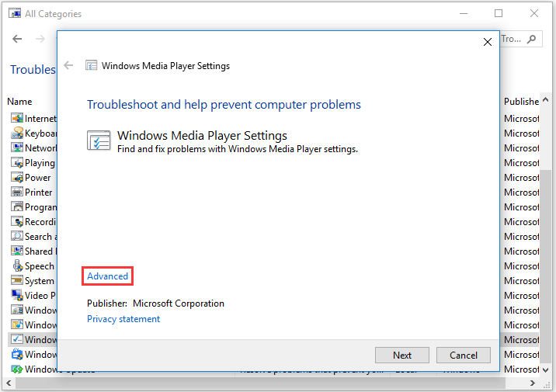Select the Recording Audio troubleshooter icon
The height and width of the screenshot is (392, 556).
pyautogui.click(x=16, y=221)
